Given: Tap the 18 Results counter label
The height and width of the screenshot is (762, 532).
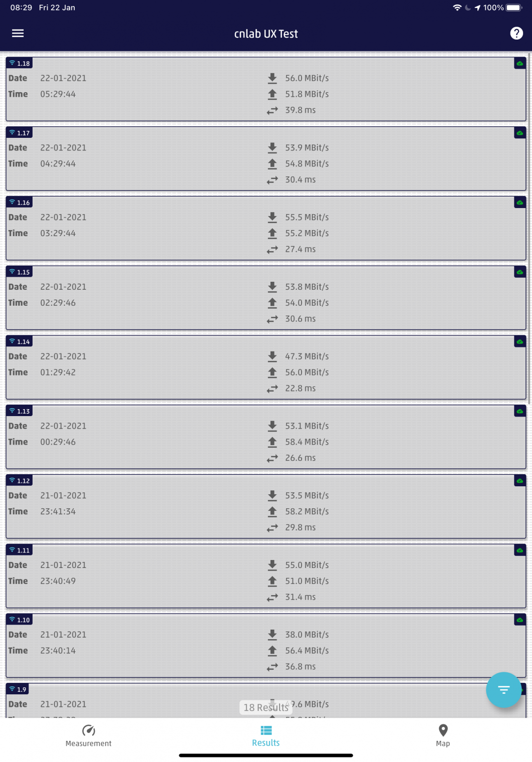Looking at the screenshot, I should (x=266, y=707).
